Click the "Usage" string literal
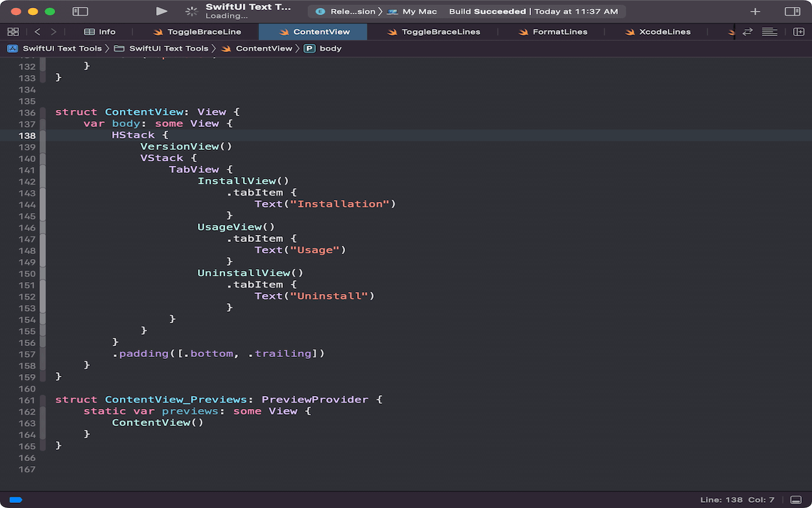Viewport: 812px width, 508px height. [315, 250]
